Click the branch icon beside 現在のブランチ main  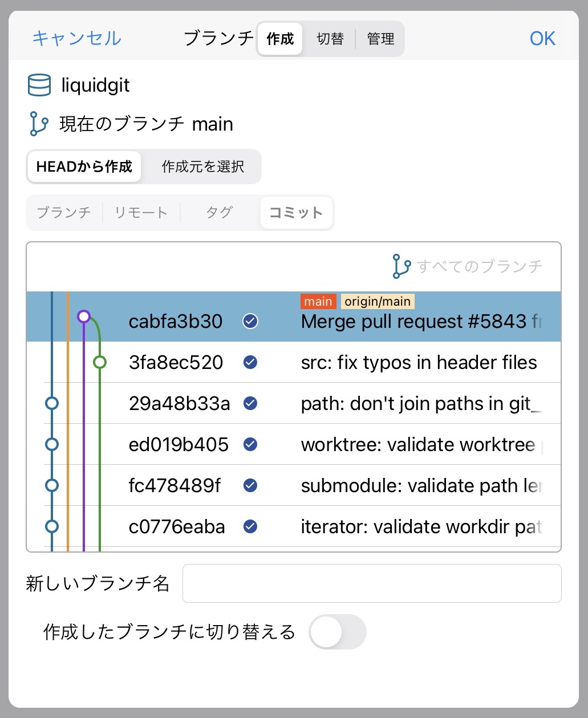click(x=38, y=124)
